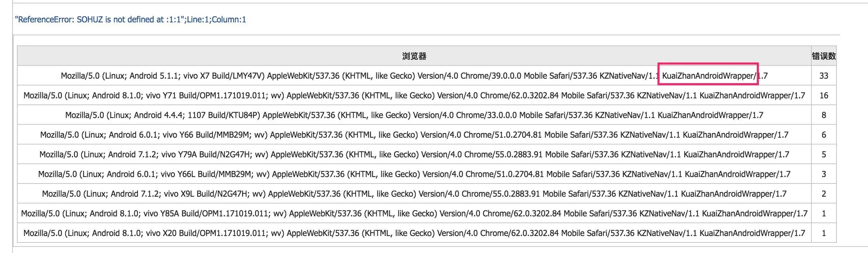The width and height of the screenshot is (868, 253).
Task: Click the error count 2 cell
Action: pos(824,194)
